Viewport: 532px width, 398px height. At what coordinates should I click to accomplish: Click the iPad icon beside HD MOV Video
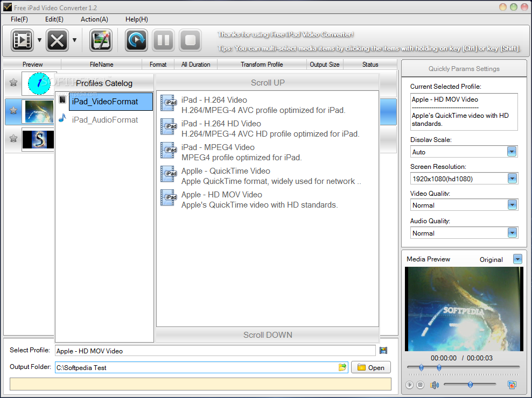(169, 198)
